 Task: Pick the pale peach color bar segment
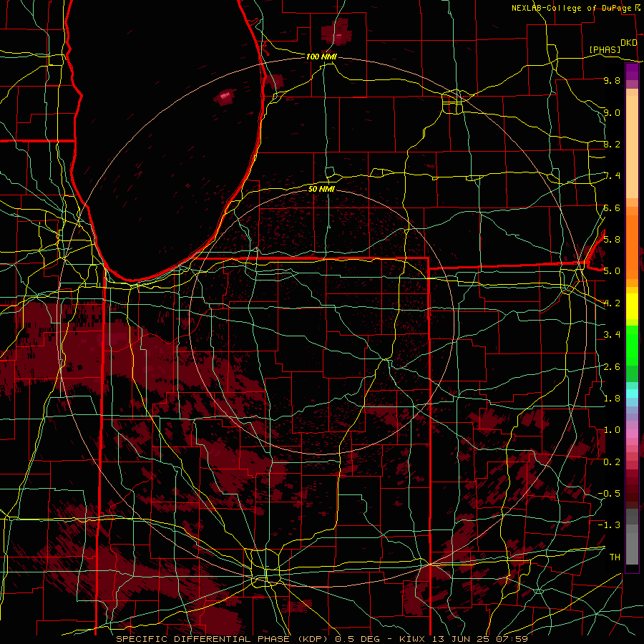(632, 148)
